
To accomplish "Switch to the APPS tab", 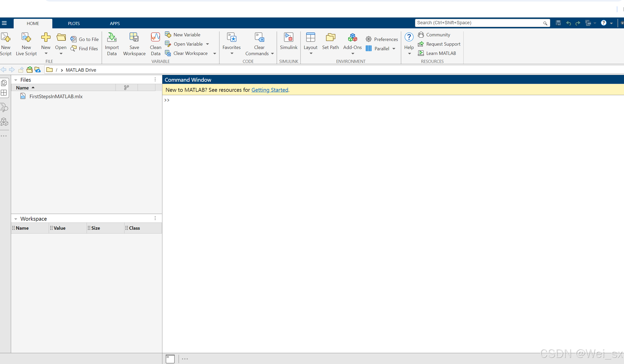I will [115, 23].
